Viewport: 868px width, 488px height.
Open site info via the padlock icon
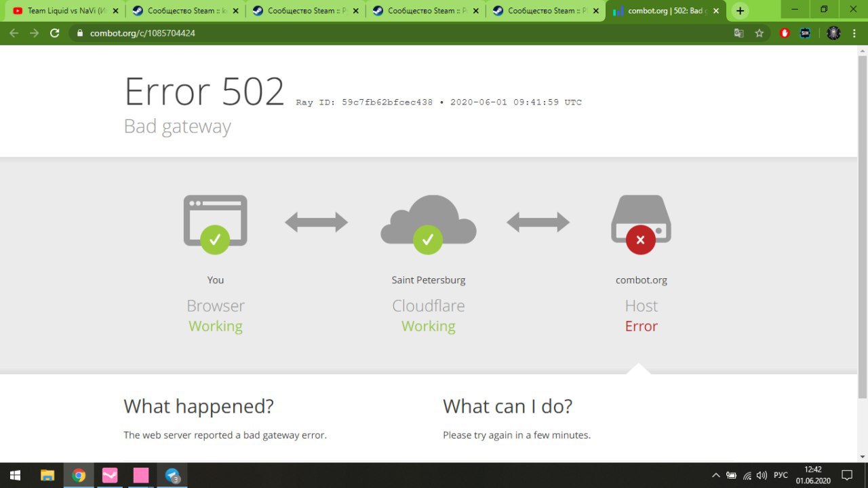(x=80, y=33)
